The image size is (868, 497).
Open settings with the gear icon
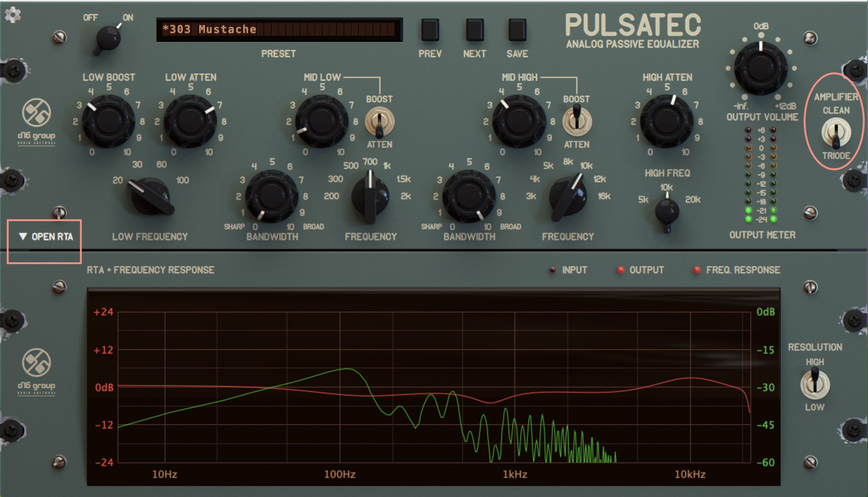[x=13, y=15]
